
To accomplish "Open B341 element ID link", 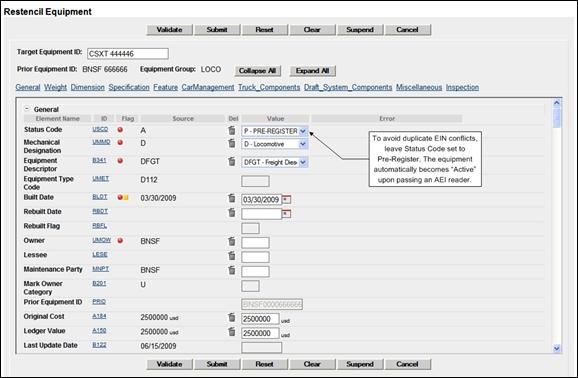I will (x=99, y=160).
